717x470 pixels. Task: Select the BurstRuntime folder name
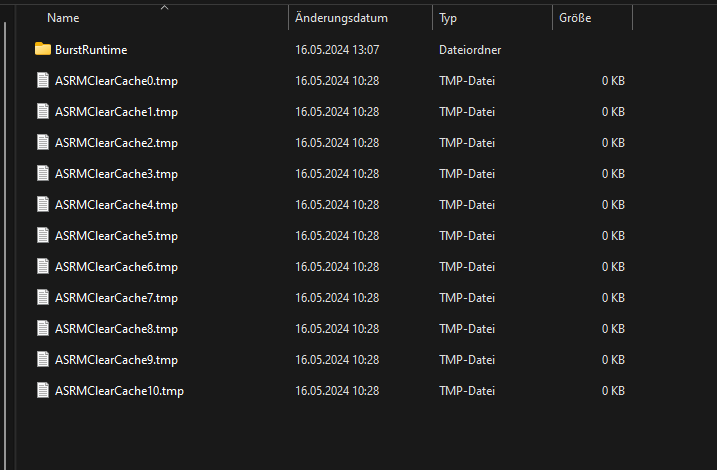91,49
